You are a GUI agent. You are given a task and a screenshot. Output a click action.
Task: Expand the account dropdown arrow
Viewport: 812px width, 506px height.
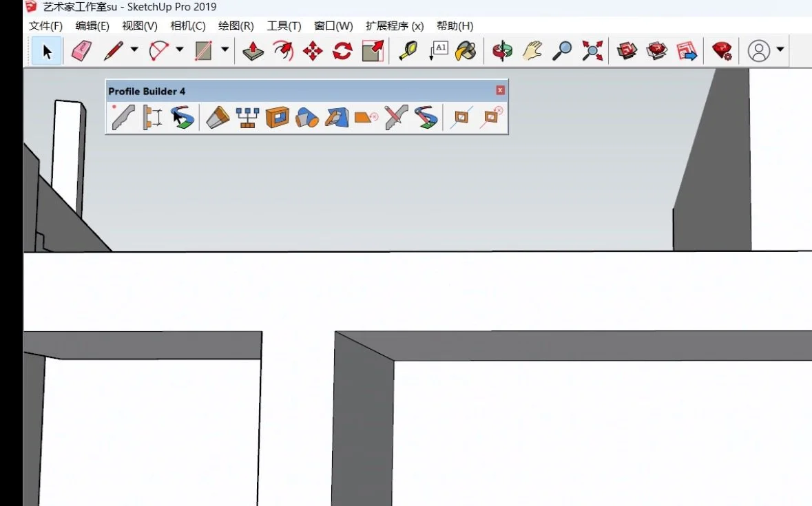click(x=780, y=50)
